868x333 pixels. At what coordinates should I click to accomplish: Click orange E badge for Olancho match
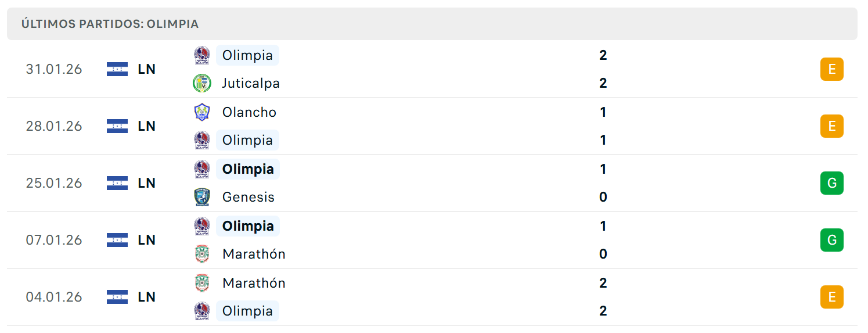[832, 126]
